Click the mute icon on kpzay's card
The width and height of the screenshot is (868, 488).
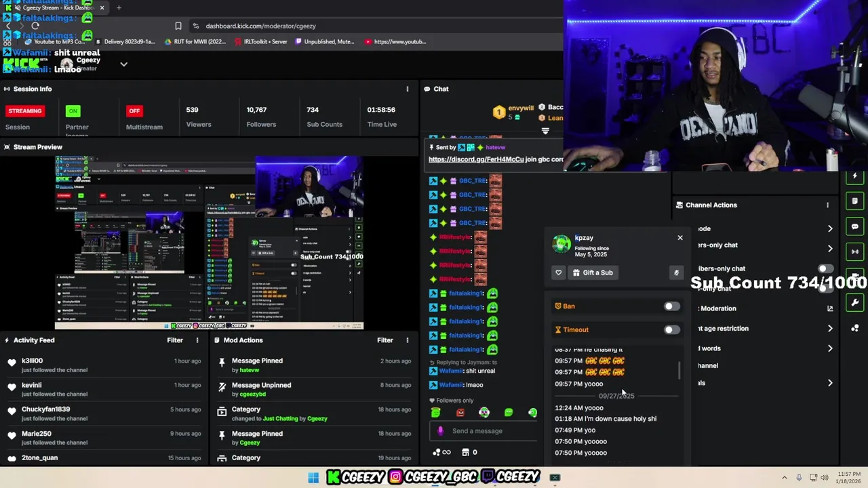click(676, 272)
